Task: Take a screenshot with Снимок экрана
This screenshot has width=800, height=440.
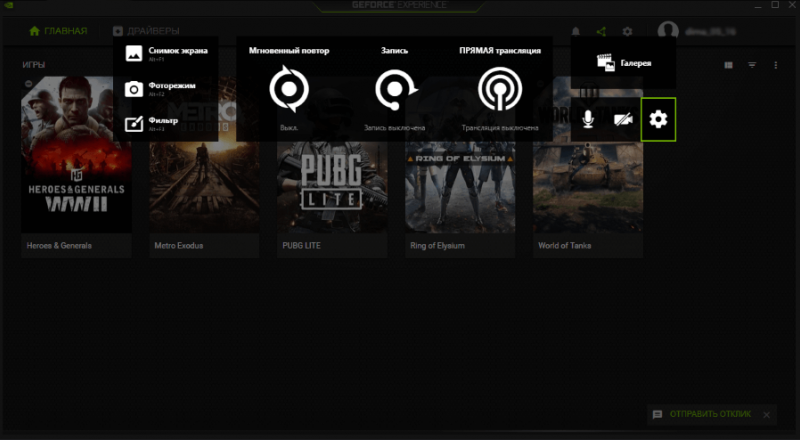Action: 166,53
